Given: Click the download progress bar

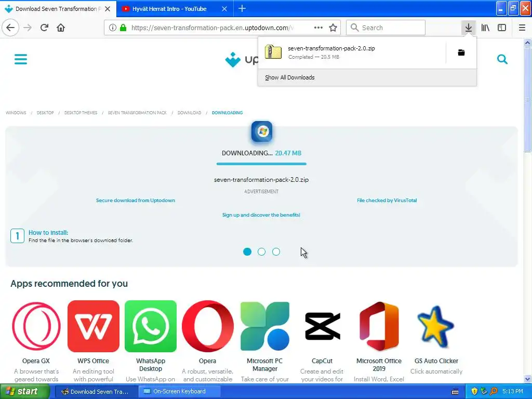Looking at the screenshot, I should click(261, 164).
